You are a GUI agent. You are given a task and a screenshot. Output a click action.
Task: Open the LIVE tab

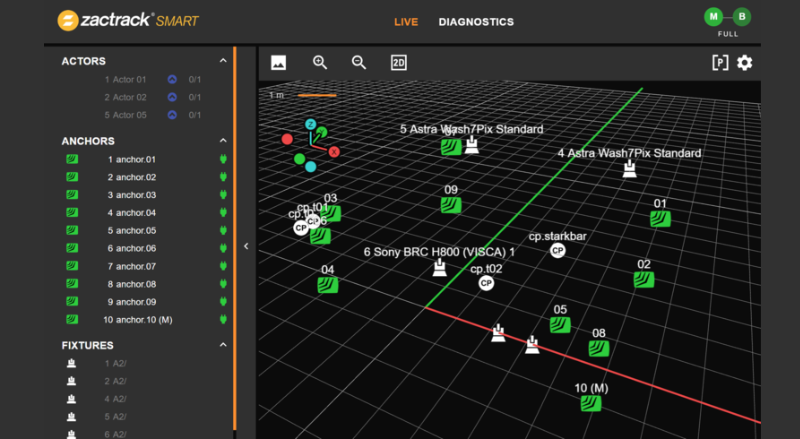(406, 22)
